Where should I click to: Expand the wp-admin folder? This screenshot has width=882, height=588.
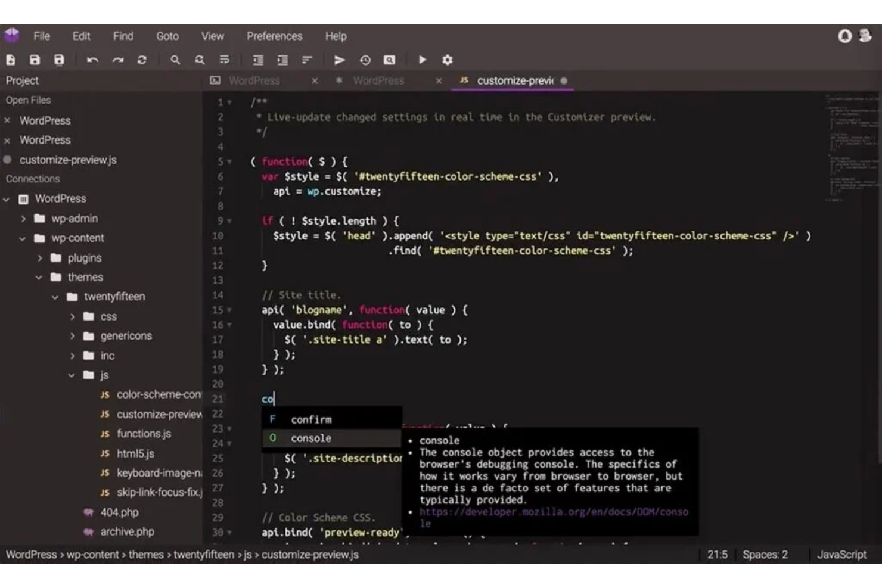pos(23,218)
